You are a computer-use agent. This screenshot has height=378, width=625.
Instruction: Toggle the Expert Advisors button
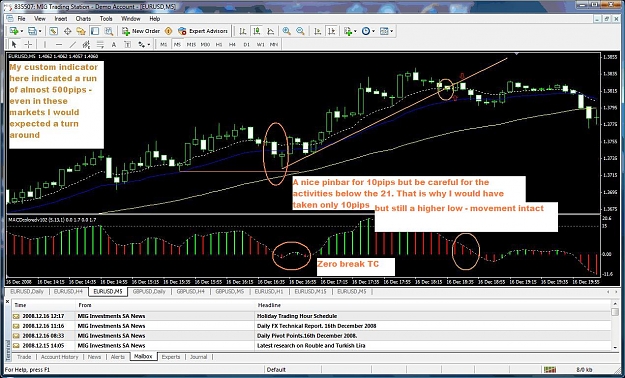tap(203, 31)
